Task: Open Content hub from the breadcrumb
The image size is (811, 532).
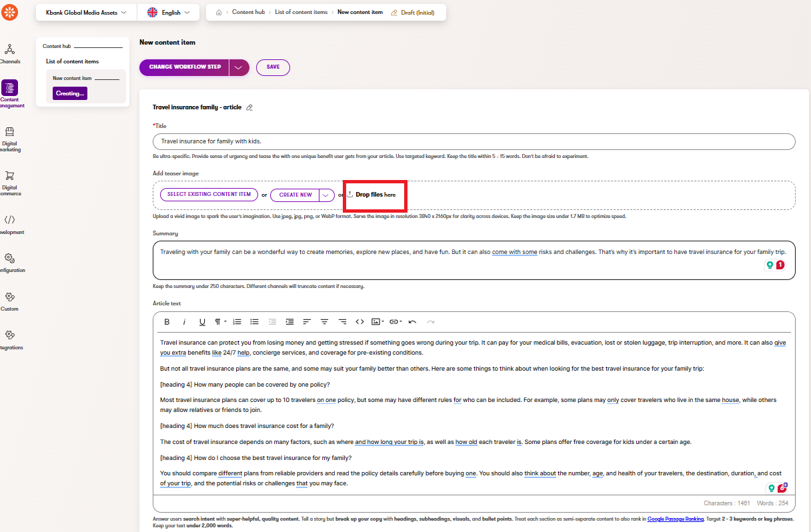Action: click(247, 12)
